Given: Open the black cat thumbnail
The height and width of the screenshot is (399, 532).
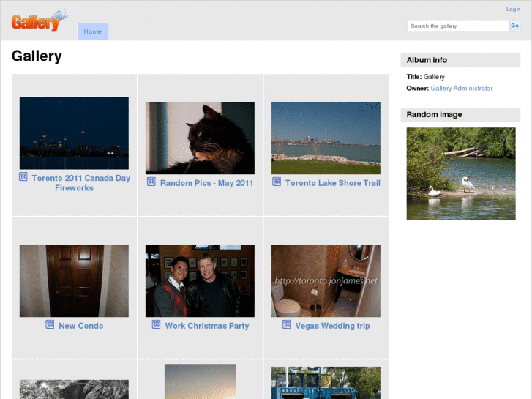Looking at the screenshot, I should (x=200, y=138).
